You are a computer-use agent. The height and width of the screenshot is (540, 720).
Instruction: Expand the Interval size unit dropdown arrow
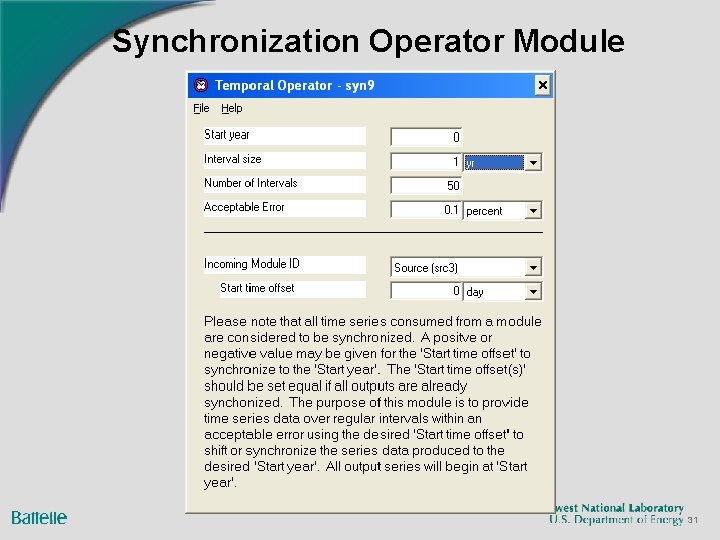(x=533, y=163)
